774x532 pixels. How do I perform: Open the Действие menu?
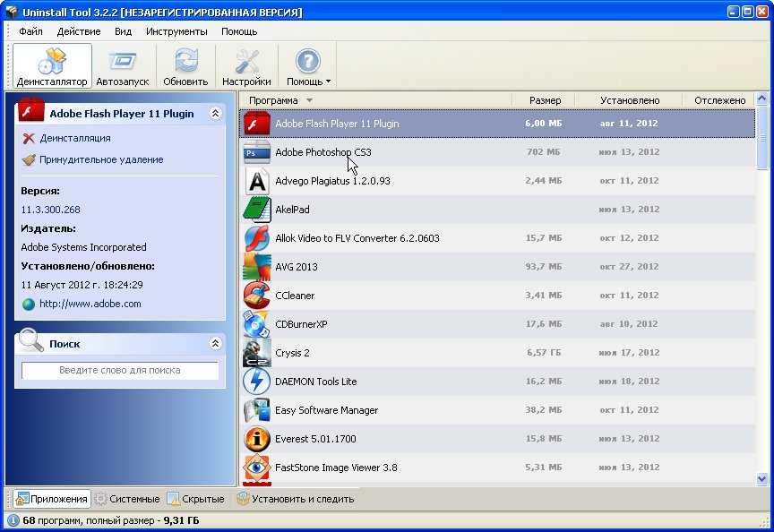(79, 31)
